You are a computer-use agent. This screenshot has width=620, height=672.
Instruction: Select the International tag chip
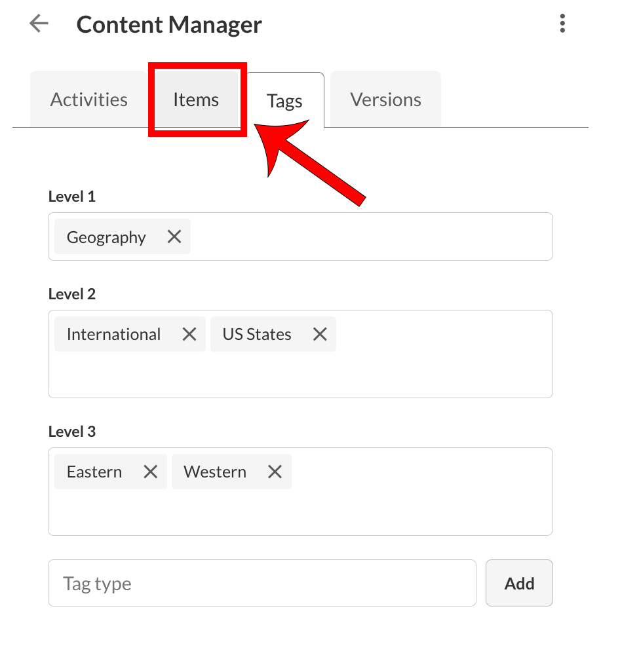(x=113, y=334)
